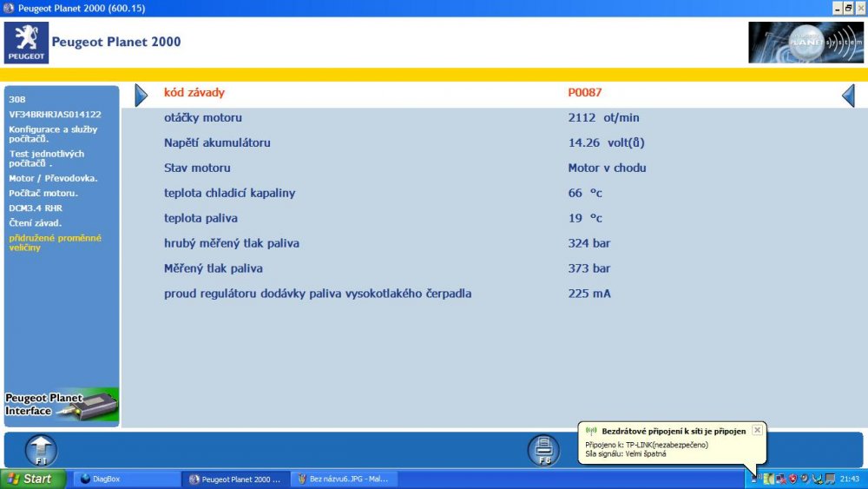The image size is (868, 489).
Task: Select hrubý měřený tlak paliva row
Action: 495,243
